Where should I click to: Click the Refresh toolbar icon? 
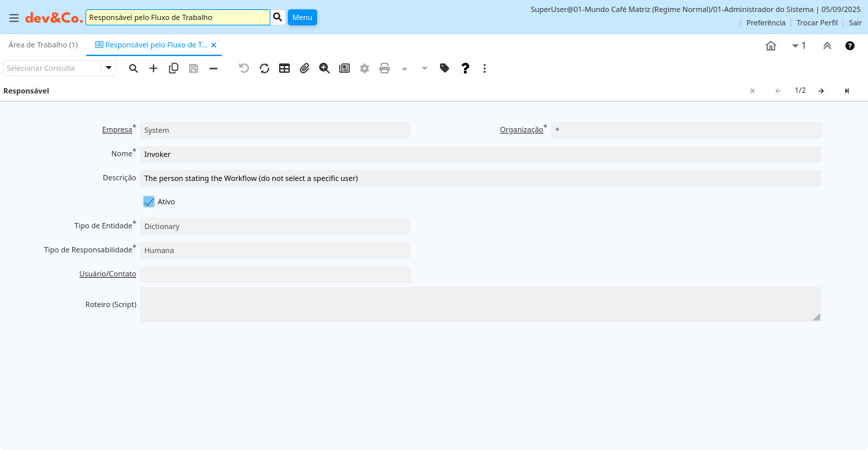click(x=264, y=68)
